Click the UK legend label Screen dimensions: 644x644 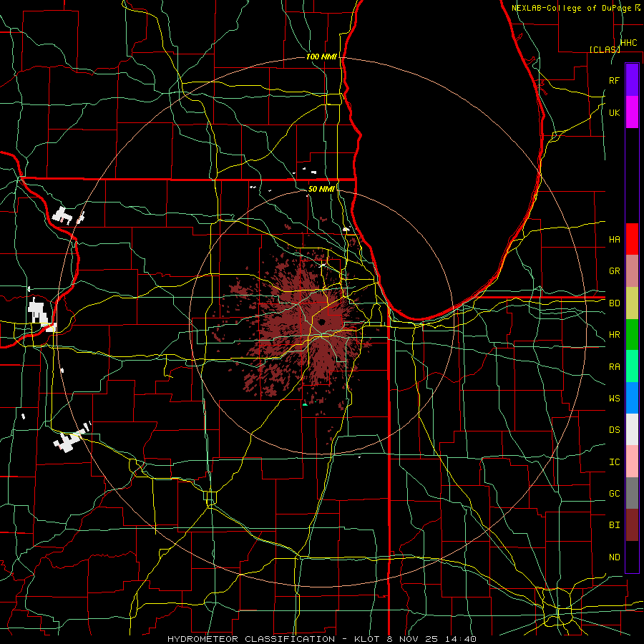click(614, 112)
